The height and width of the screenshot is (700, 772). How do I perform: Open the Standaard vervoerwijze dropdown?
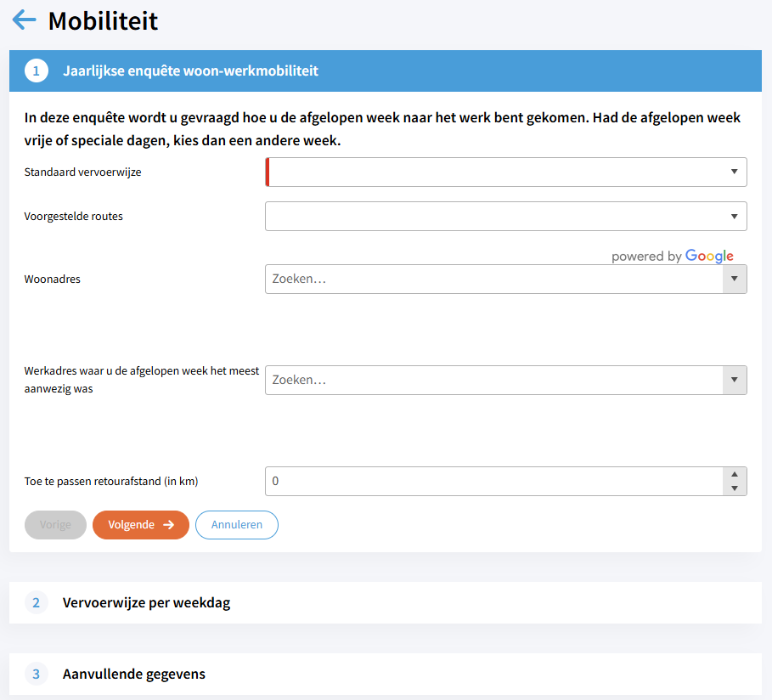505,172
